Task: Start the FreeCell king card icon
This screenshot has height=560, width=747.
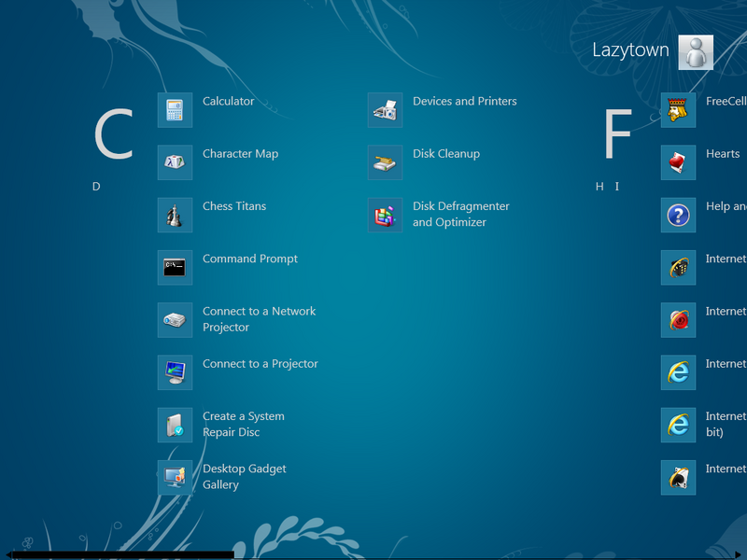Action: click(x=678, y=110)
